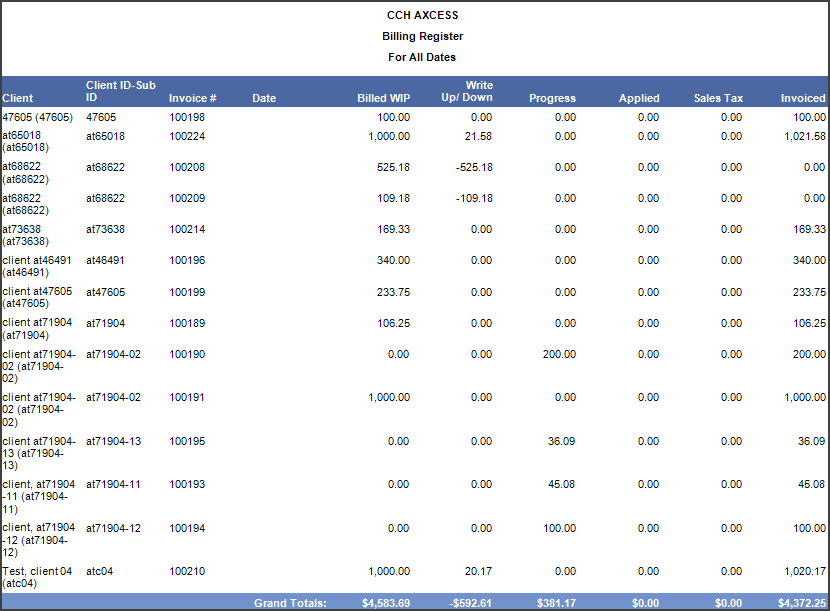Sort by the Billed WIP column header
This screenshot has height=611, width=830.
coord(384,98)
